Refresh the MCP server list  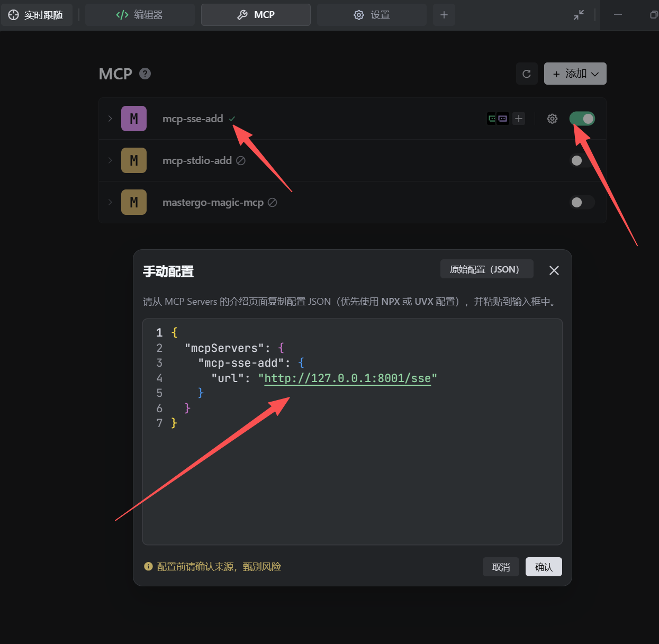coord(527,74)
